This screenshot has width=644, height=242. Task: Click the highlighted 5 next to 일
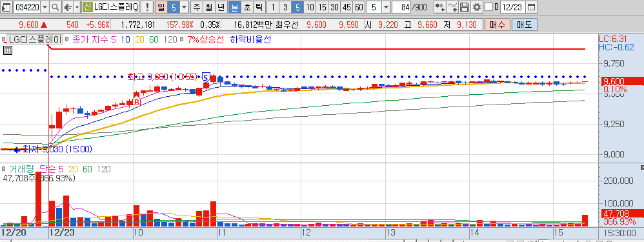tap(174, 6)
